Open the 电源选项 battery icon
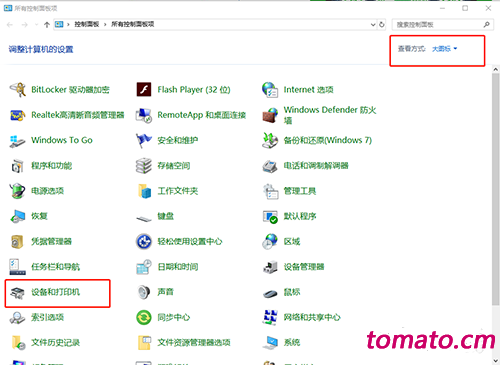 click(x=17, y=191)
